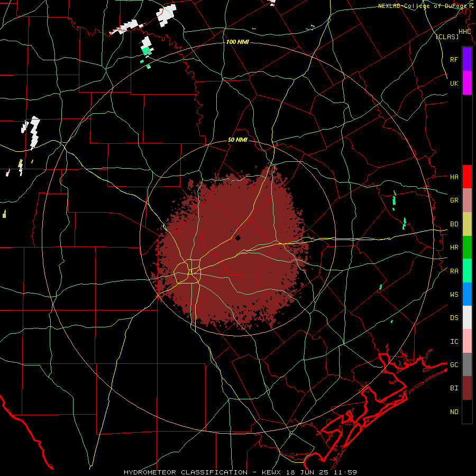Image resolution: width=476 pixels, height=476 pixels.
Task: Click the UK legend label
Action: click(454, 83)
